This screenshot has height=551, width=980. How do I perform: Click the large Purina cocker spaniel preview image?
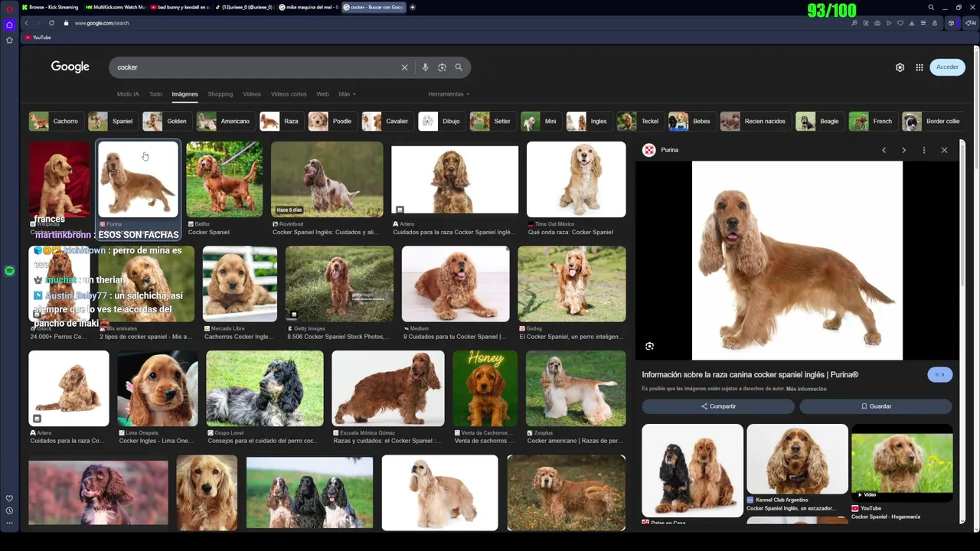(797, 260)
